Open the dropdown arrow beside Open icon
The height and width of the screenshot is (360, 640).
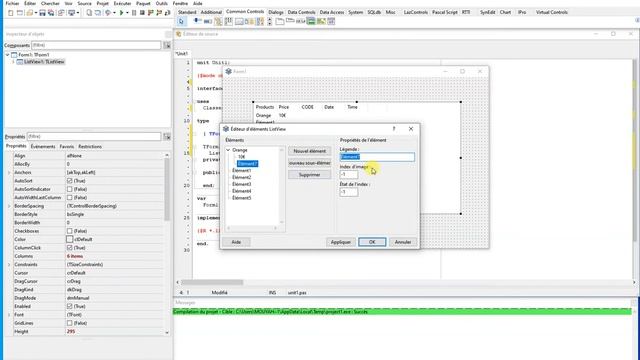point(36,13)
